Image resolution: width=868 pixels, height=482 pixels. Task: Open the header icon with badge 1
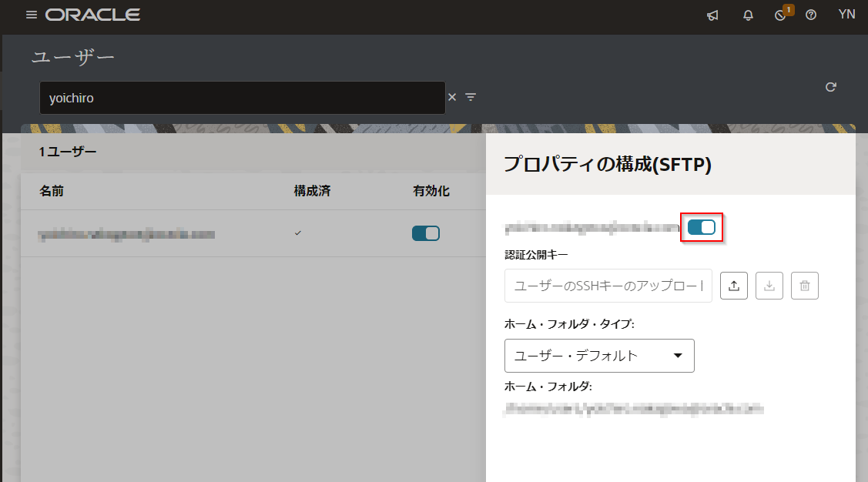781,15
